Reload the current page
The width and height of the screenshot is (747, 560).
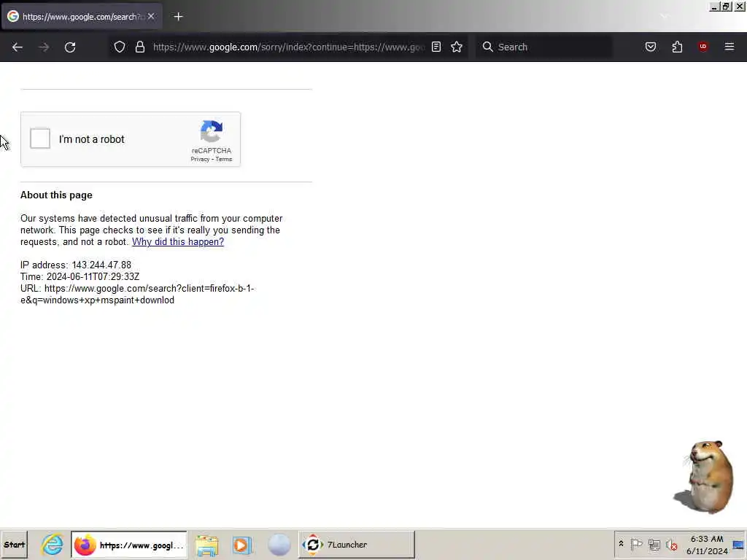tap(70, 47)
